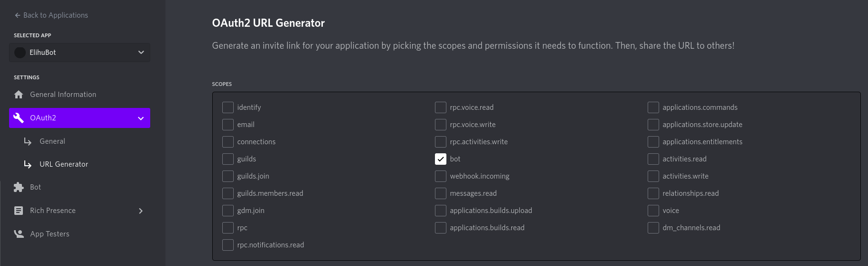This screenshot has width=868, height=266.
Task: Open the General OAuth2 subpage
Action: click(52, 141)
